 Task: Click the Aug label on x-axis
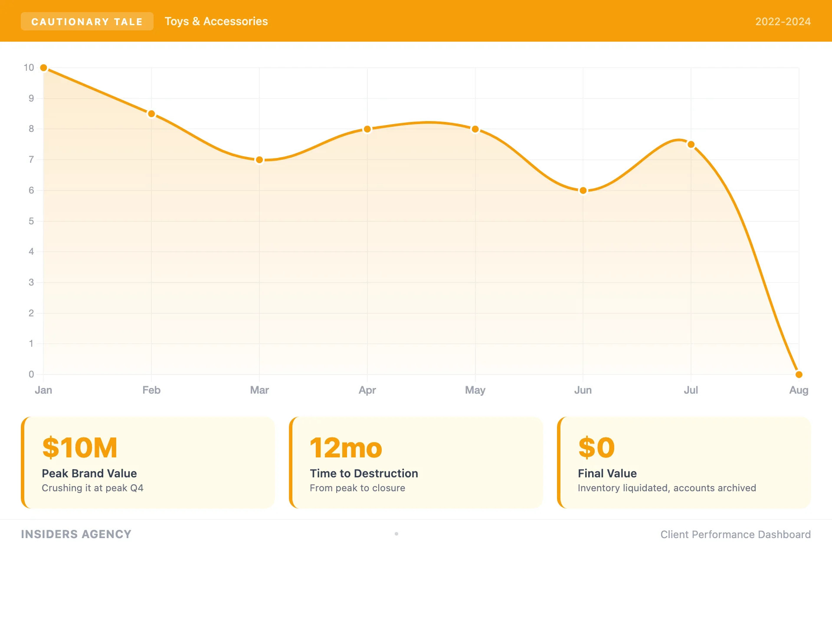[798, 390]
